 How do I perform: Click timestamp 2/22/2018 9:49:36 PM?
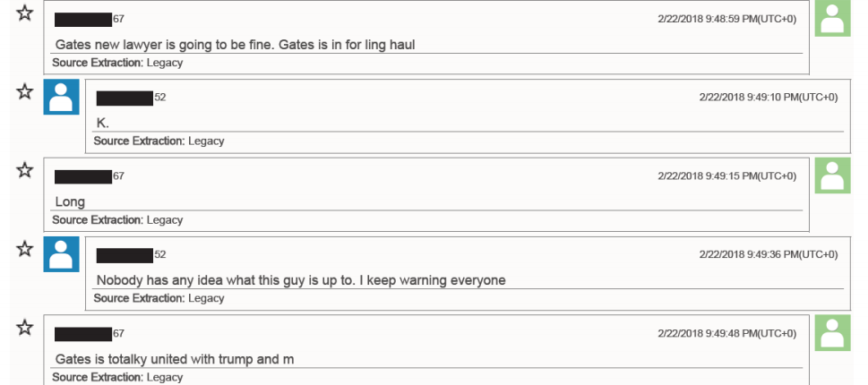tap(769, 254)
